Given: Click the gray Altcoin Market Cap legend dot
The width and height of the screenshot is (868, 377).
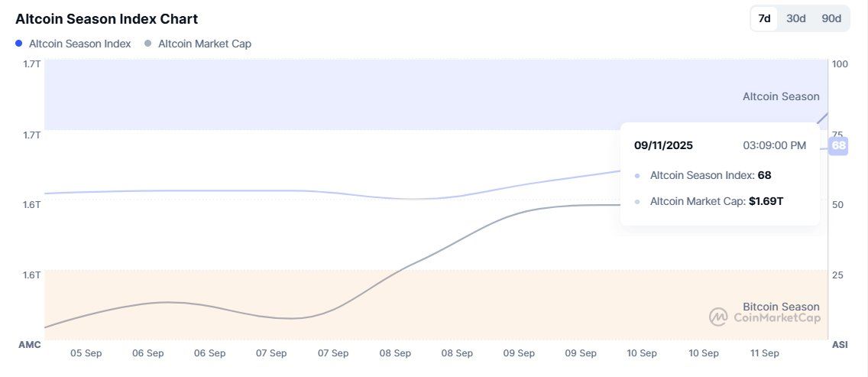Looking at the screenshot, I should [x=148, y=44].
